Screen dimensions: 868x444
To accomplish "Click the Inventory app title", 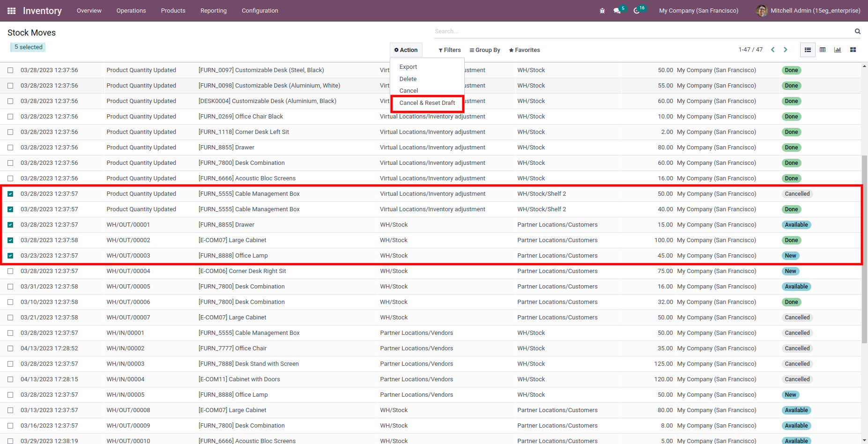I will (42, 11).
